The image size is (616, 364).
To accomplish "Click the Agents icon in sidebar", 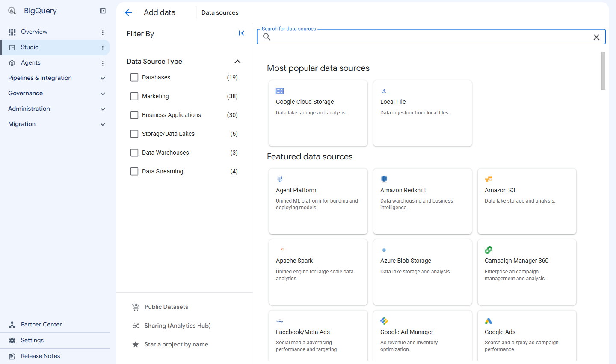I will [x=12, y=63].
